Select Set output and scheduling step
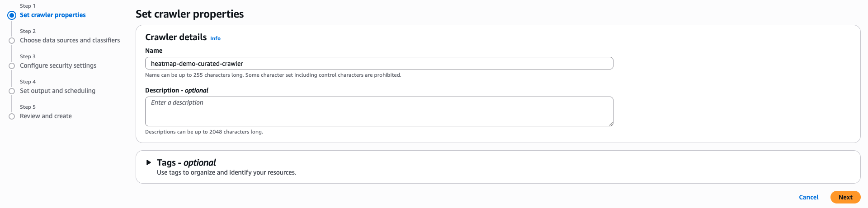The image size is (868, 208). tap(57, 91)
